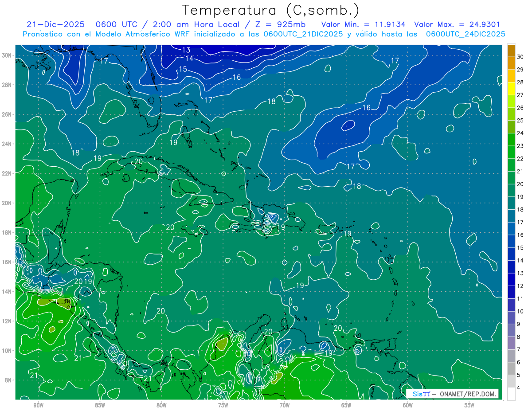
Task: Click the title 'Temperatura (C,somb.)'
Action: pyautogui.click(x=271, y=10)
